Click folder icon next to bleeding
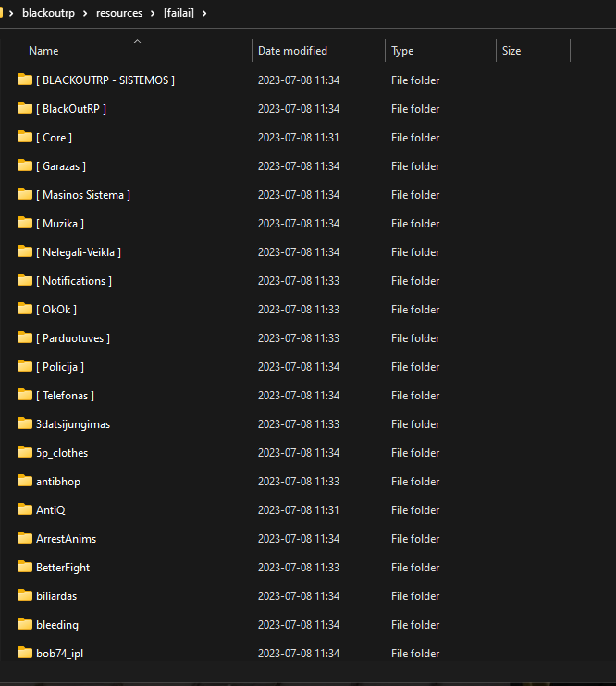This screenshot has height=686, width=616. (x=25, y=624)
